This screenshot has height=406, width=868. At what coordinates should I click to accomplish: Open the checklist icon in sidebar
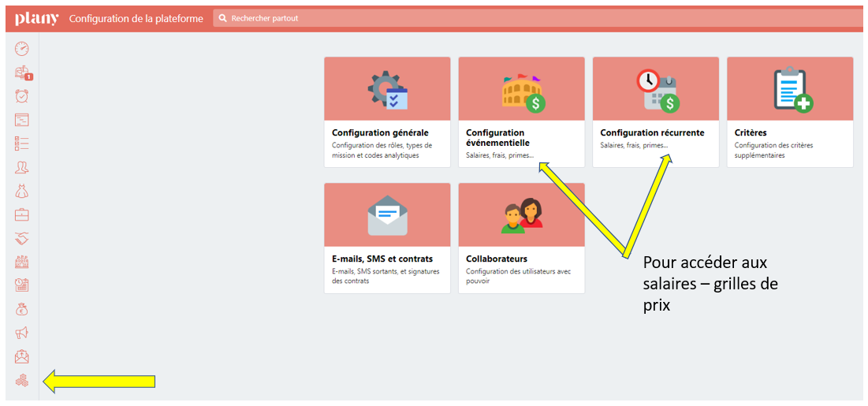[x=22, y=143]
